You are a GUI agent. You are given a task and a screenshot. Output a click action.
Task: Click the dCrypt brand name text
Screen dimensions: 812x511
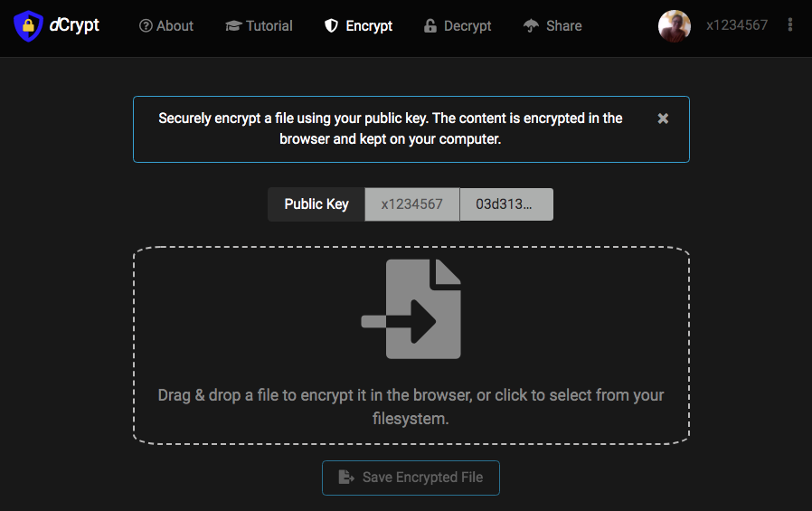[x=74, y=24]
